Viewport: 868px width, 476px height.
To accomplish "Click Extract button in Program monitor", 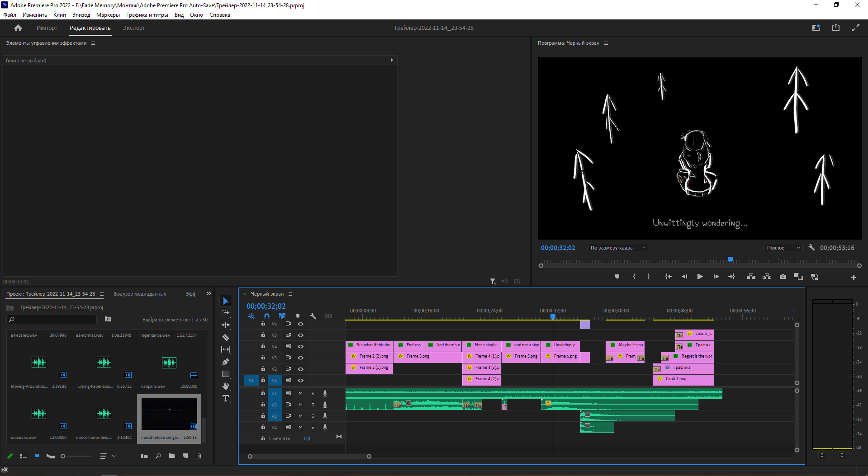I will pos(767,277).
